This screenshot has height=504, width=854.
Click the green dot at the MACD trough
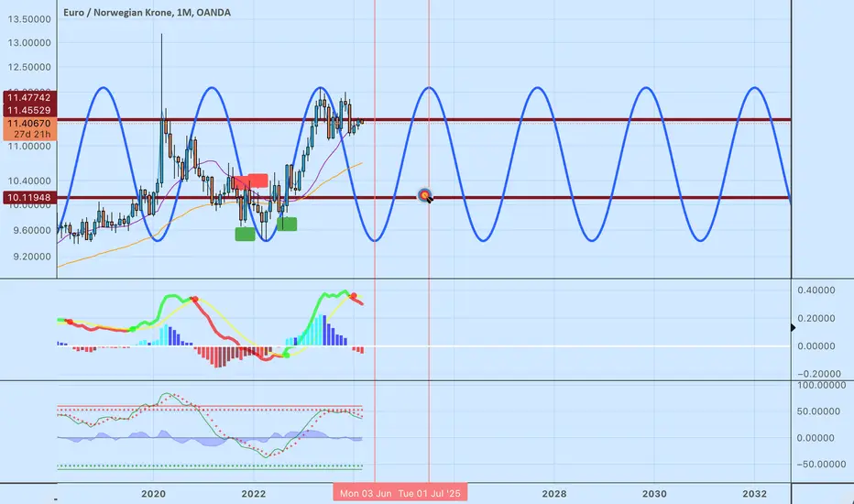[287, 355]
